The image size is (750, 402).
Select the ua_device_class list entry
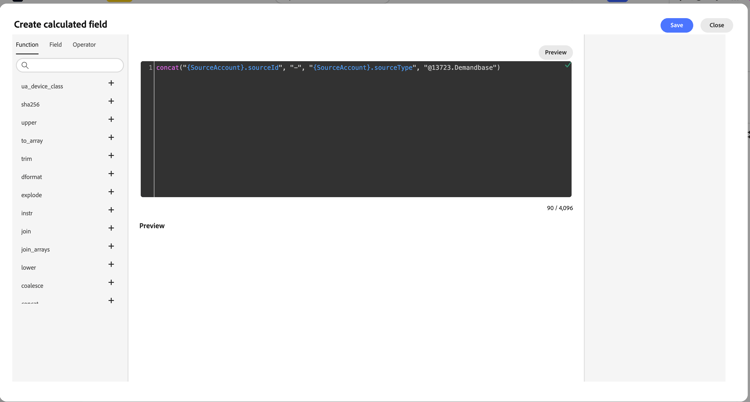tap(42, 87)
